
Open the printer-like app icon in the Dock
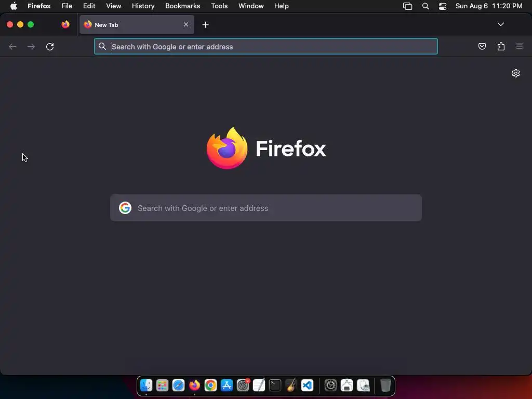coord(347,385)
